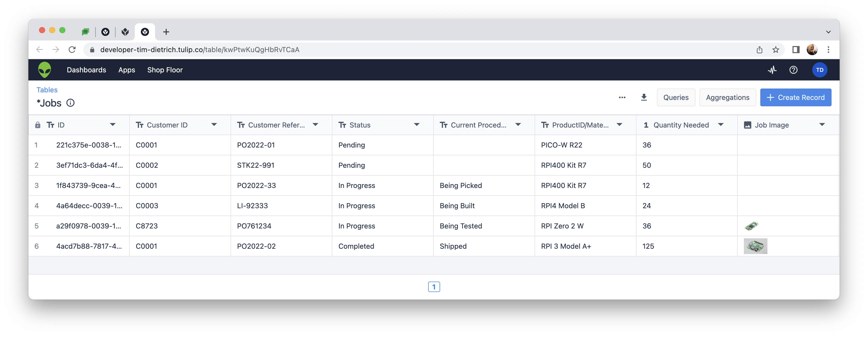
Task: Click the share page icon in address bar
Action: [x=759, y=50]
